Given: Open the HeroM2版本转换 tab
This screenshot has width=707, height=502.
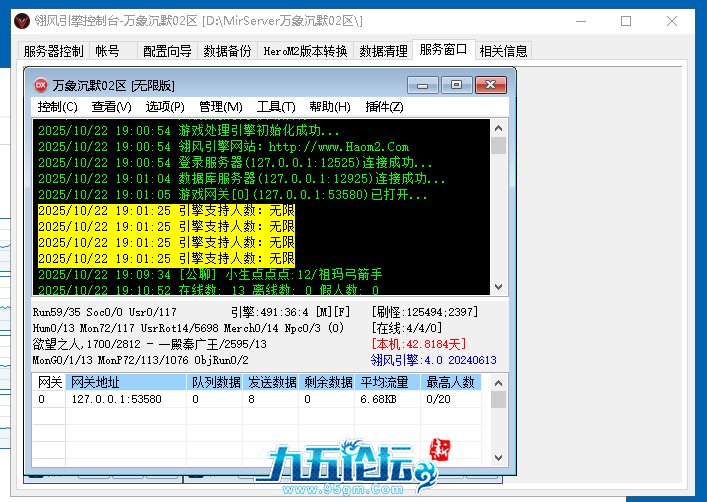Looking at the screenshot, I should (x=305, y=51).
